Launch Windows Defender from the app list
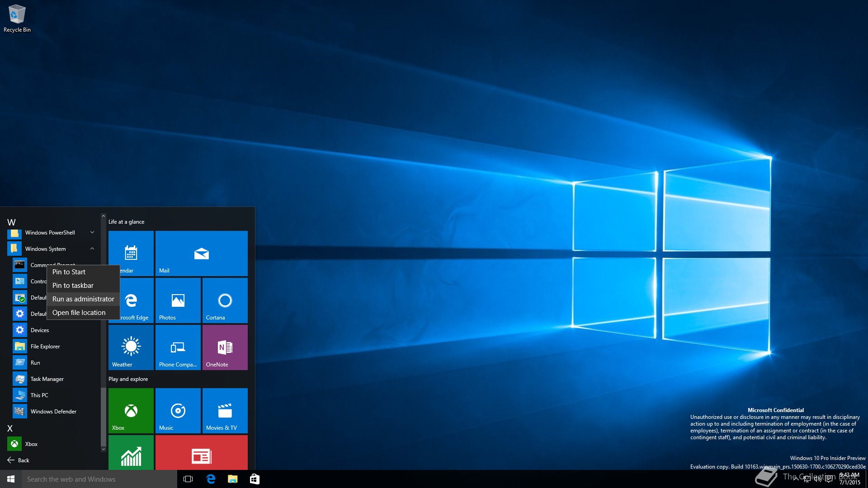The width and height of the screenshot is (868, 488). [x=53, y=412]
